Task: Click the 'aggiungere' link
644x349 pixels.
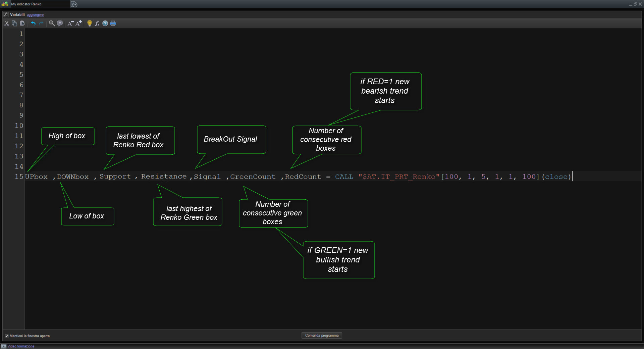Action: 35,15
